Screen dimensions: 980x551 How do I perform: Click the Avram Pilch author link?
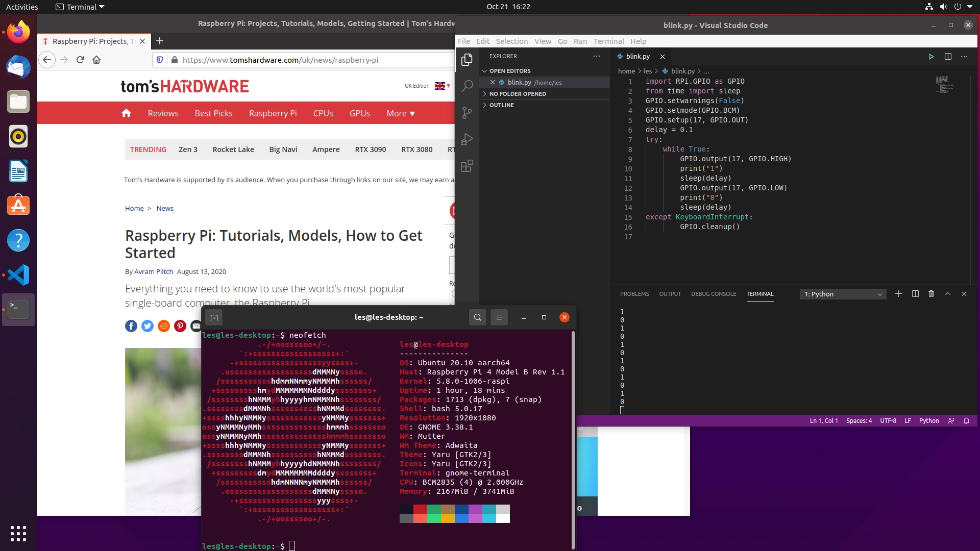pyautogui.click(x=153, y=271)
